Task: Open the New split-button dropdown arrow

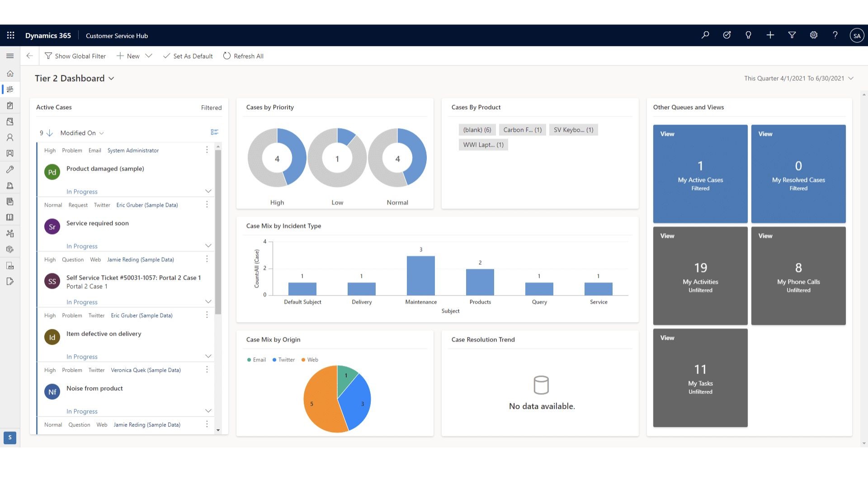Action: (x=149, y=56)
